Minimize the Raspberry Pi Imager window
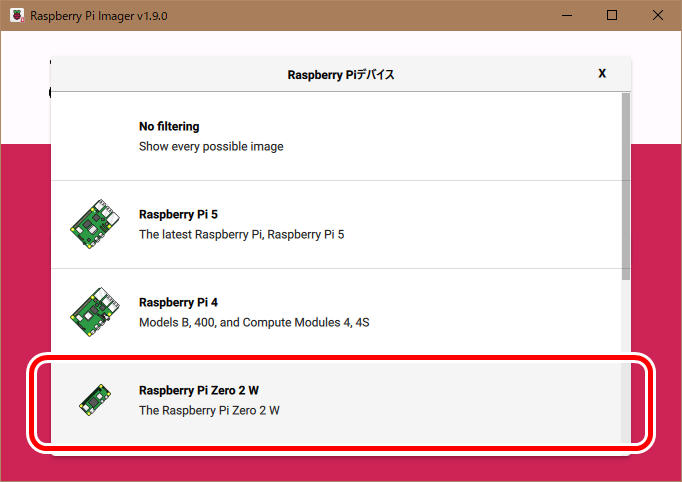The width and height of the screenshot is (682, 482). (x=567, y=16)
